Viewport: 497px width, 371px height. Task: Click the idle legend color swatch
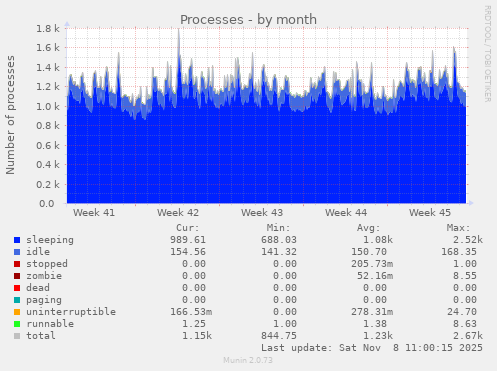coord(17,252)
